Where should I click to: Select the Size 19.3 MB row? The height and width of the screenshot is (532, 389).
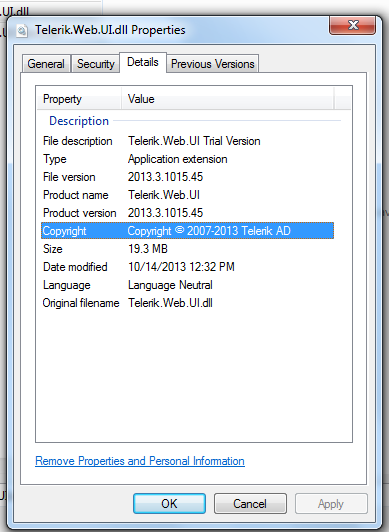[x=187, y=249]
